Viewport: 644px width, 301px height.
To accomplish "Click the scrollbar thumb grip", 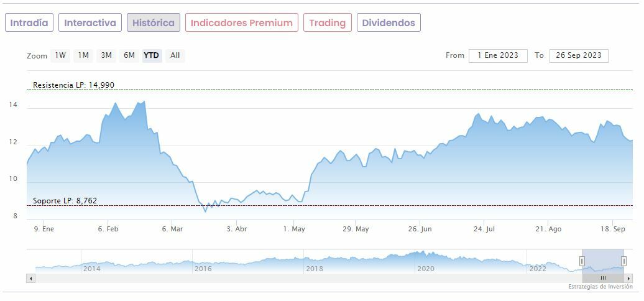I will click(603, 278).
